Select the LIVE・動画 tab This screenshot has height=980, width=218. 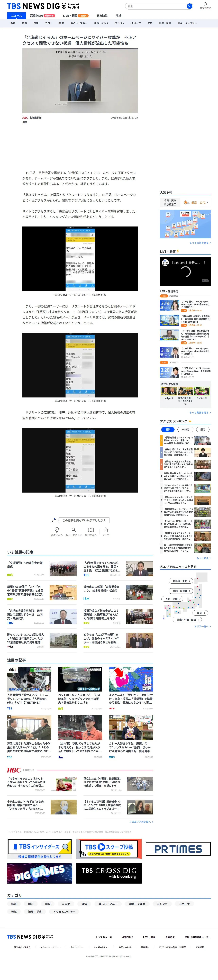click(76, 16)
